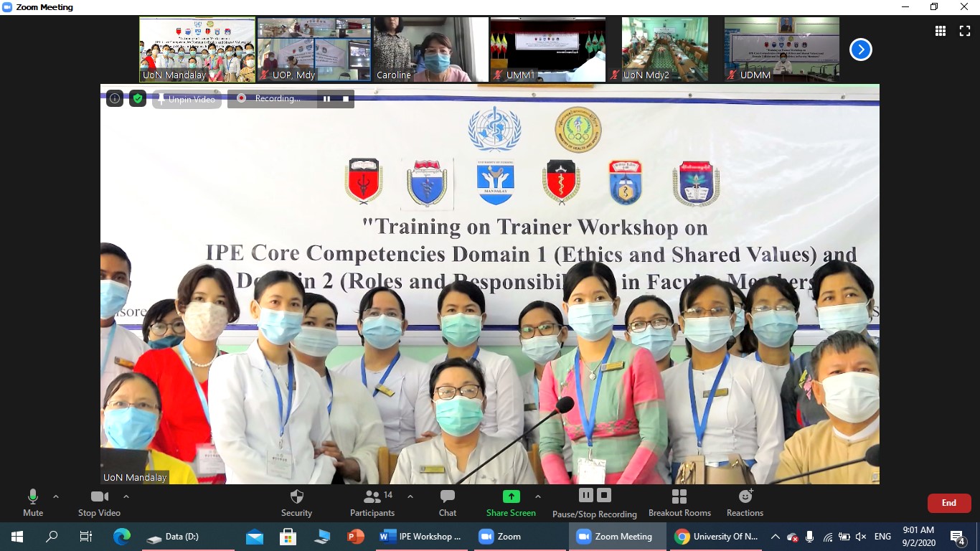
Task: Open video options caret beside Stop Video
Action: coord(126,496)
